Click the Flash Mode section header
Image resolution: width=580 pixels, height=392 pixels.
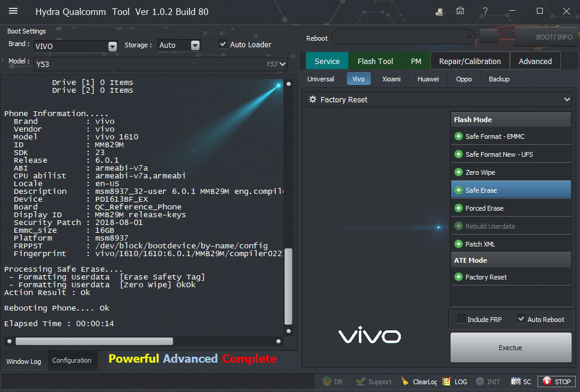(511, 119)
